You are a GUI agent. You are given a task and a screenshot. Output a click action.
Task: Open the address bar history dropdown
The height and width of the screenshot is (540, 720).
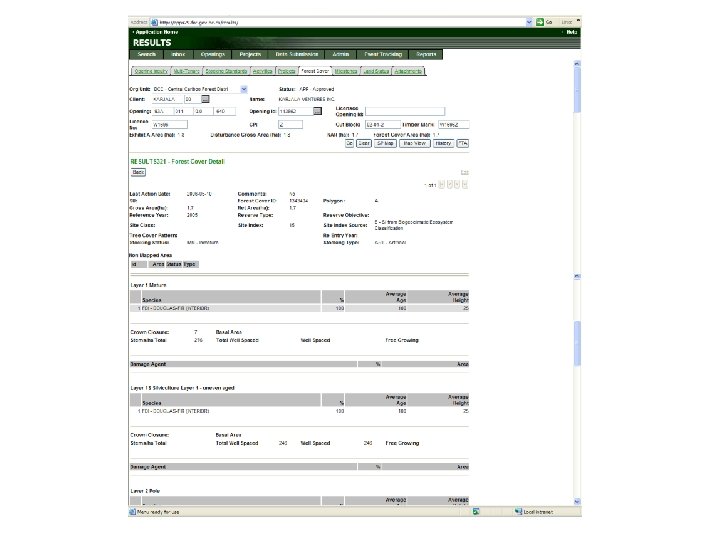tap(529, 22)
